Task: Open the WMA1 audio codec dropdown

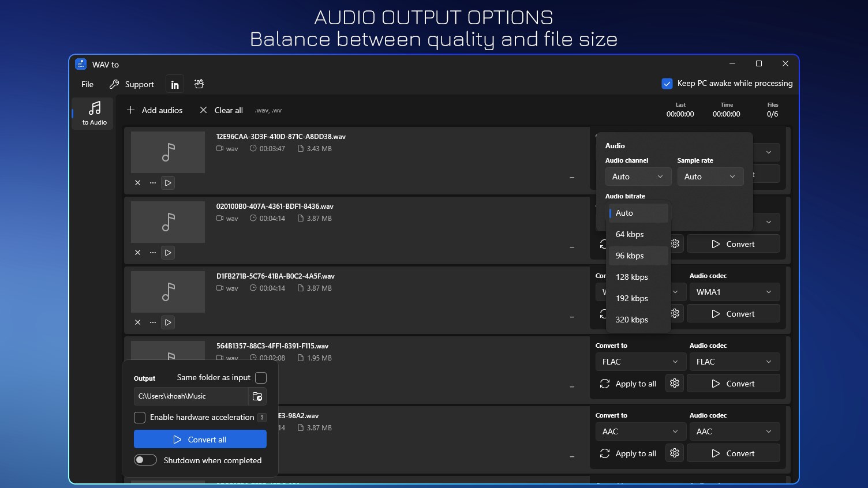Action: coord(734,292)
